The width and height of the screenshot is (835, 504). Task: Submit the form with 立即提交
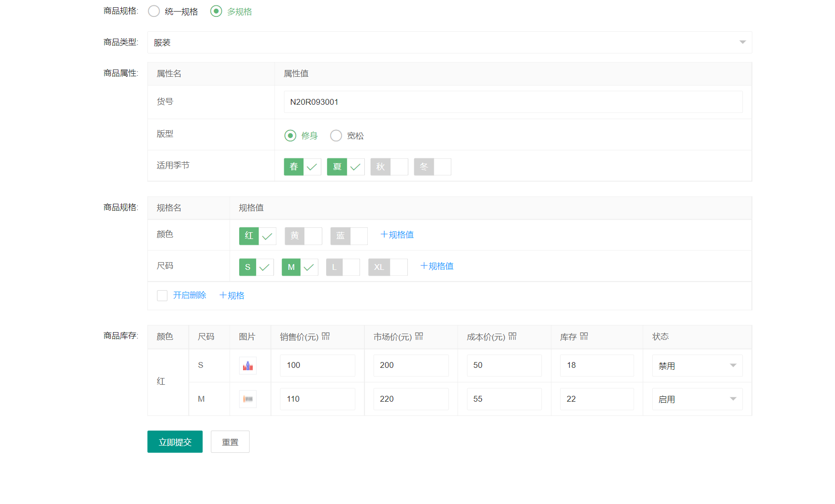(x=175, y=442)
